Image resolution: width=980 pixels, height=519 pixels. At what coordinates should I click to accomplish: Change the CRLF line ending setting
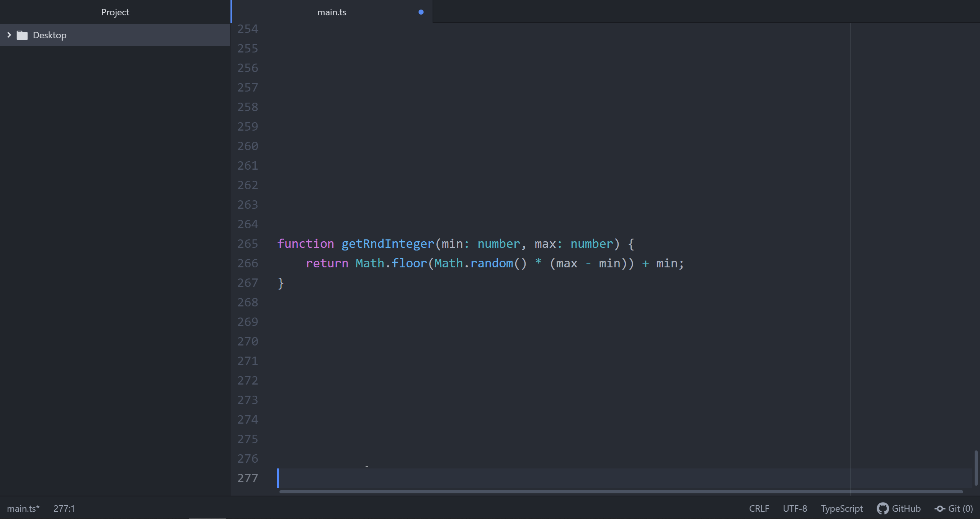[x=759, y=508]
